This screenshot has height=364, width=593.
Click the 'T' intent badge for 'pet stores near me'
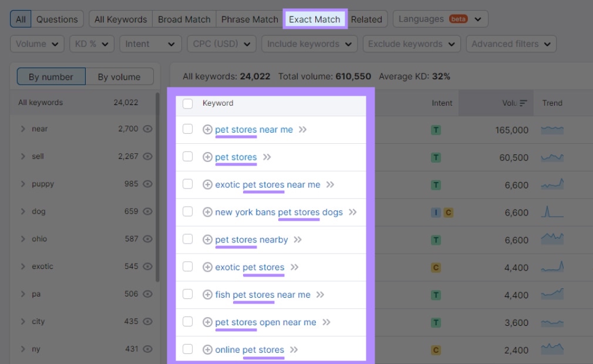pos(435,130)
